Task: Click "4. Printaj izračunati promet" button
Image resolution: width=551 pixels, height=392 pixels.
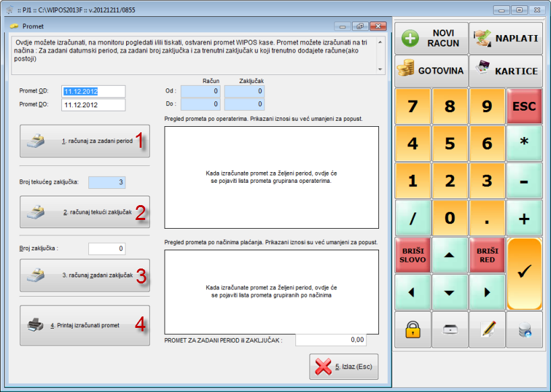Action: [85, 325]
